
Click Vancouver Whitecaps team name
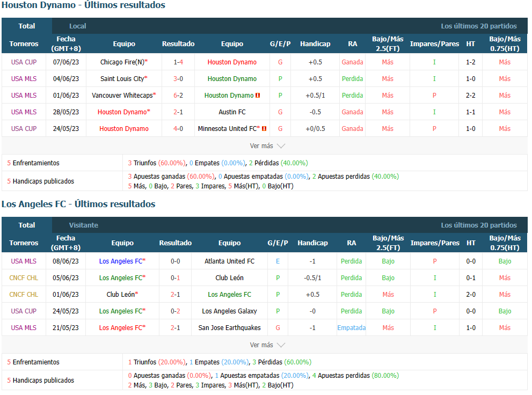(124, 96)
